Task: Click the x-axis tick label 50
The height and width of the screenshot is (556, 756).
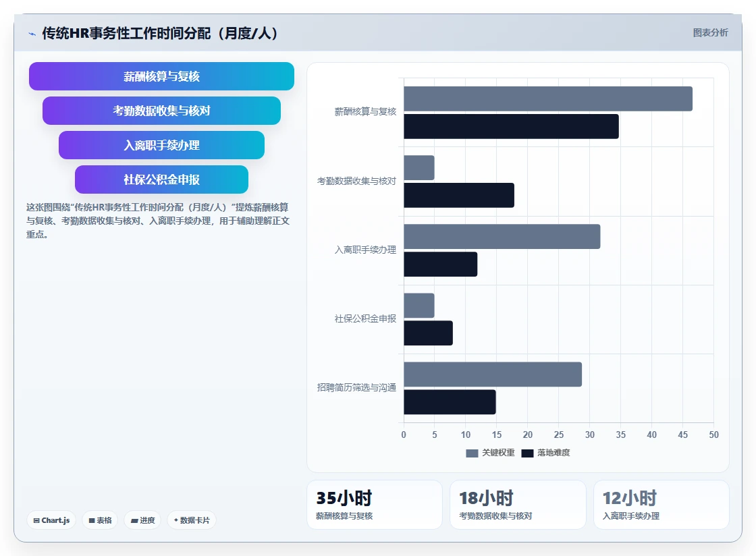Action: coord(713,435)
